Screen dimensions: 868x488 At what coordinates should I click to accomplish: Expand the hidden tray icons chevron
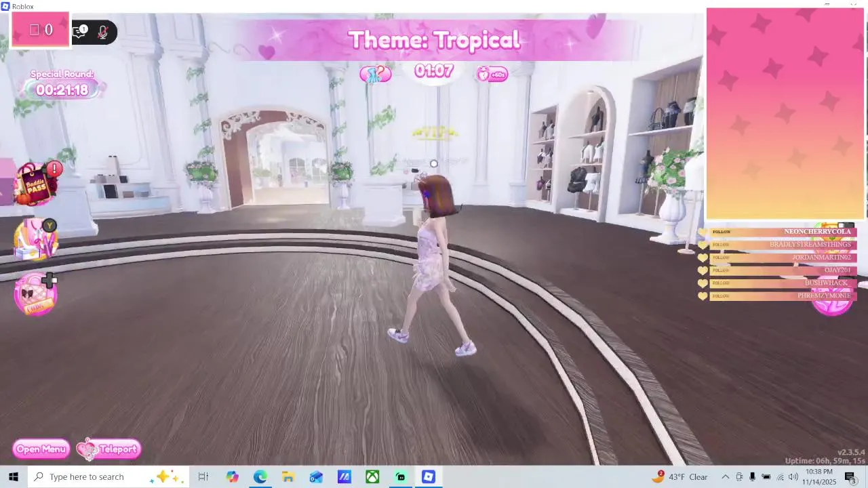pos(725,476)
